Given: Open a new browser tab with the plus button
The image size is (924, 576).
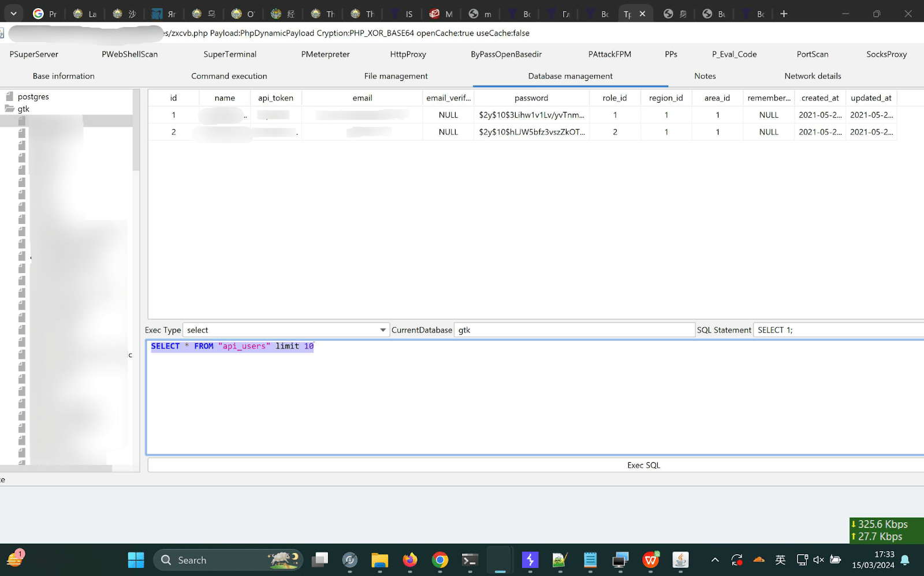Looking at the screenshot, I should [783, 13].
